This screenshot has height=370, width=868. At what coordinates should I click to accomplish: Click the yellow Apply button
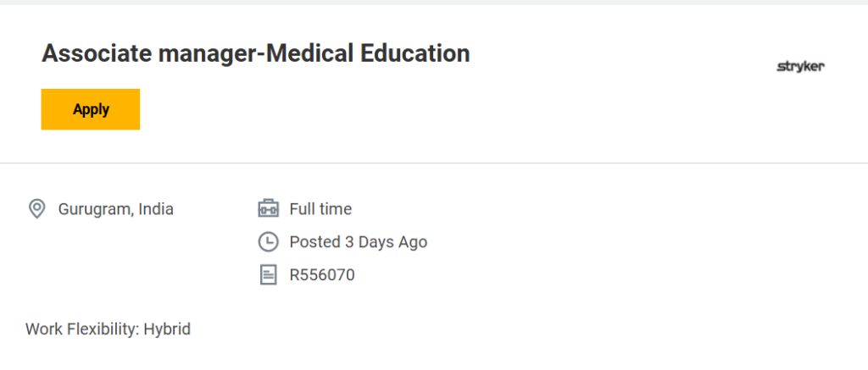pos(91,109)
